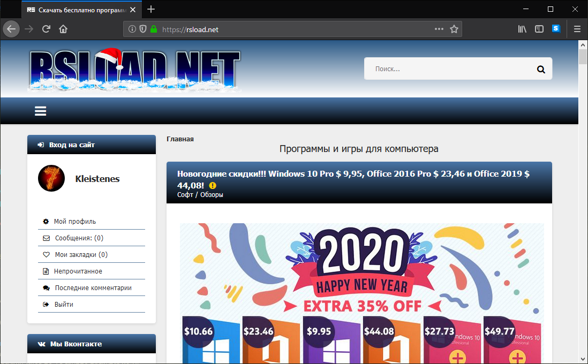The height and width of the screenshot is (364, 588).
Task: Open the Firefox Library icon
Action: pos(522,29)
